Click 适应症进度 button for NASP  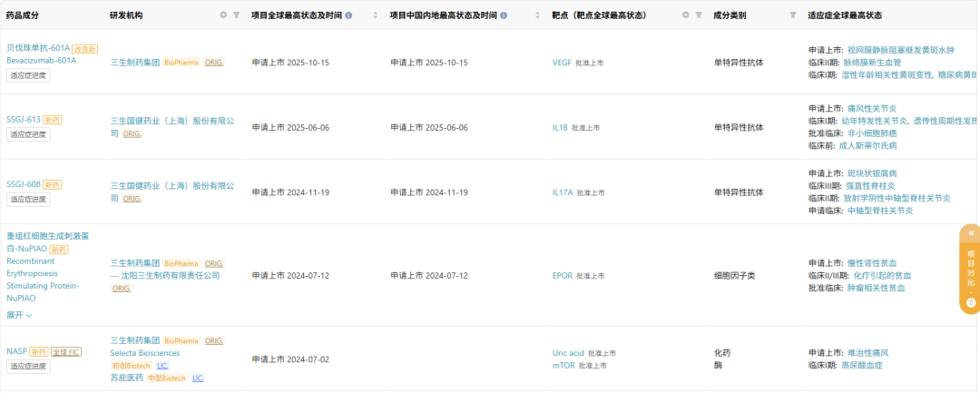[x=28, y=367]
